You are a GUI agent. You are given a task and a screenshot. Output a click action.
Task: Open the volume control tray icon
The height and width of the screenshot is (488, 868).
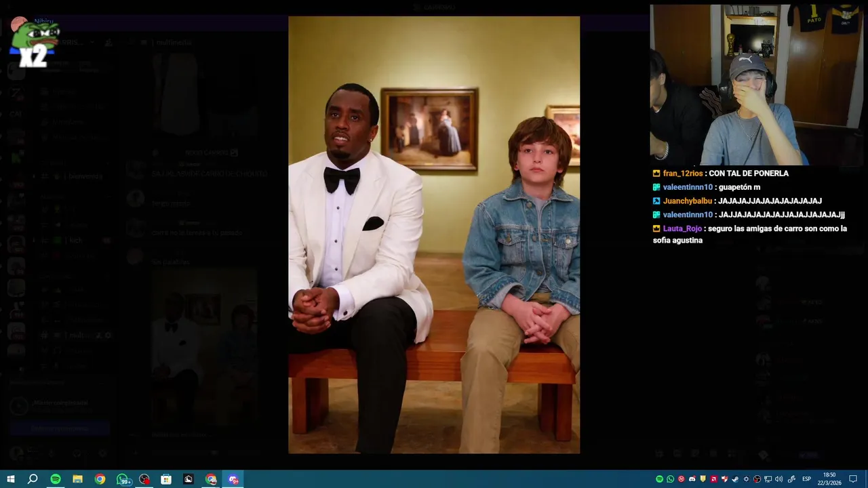click(778, 479)
